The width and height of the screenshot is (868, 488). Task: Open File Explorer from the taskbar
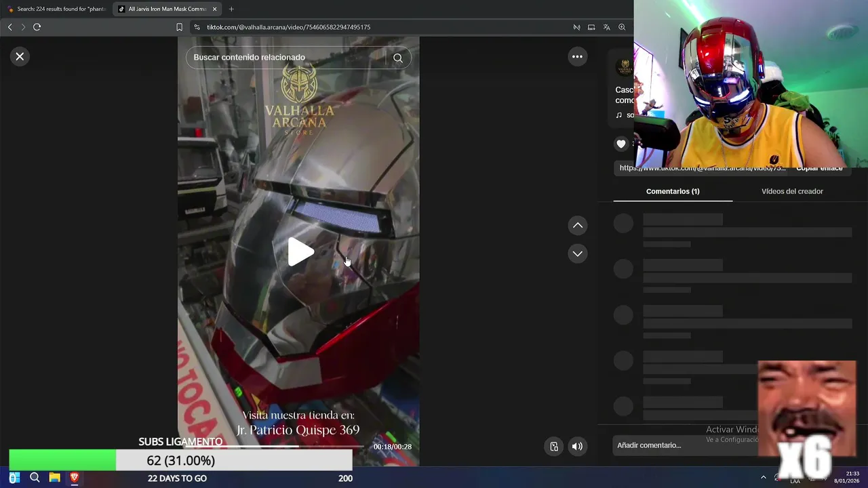tap(54, 478)
